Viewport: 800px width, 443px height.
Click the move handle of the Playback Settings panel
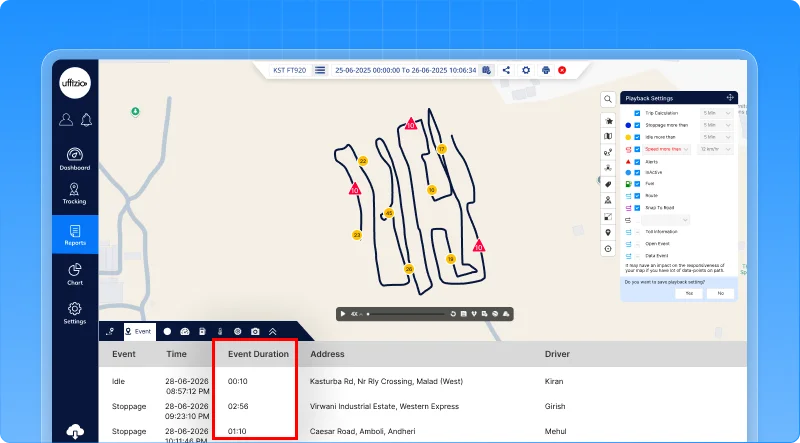click(730, 98)
